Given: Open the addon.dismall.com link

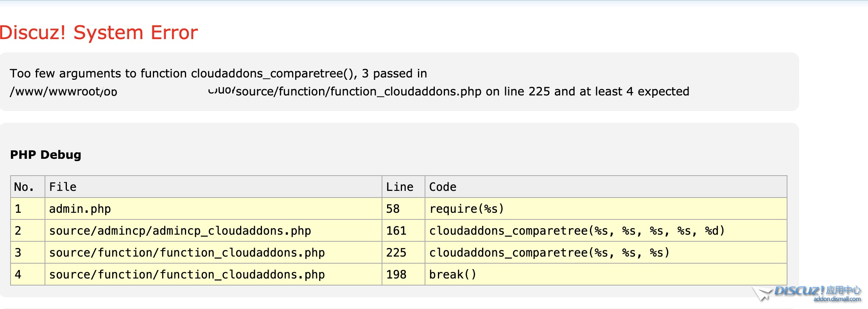Looking at the screenshot, I should 837,299.
